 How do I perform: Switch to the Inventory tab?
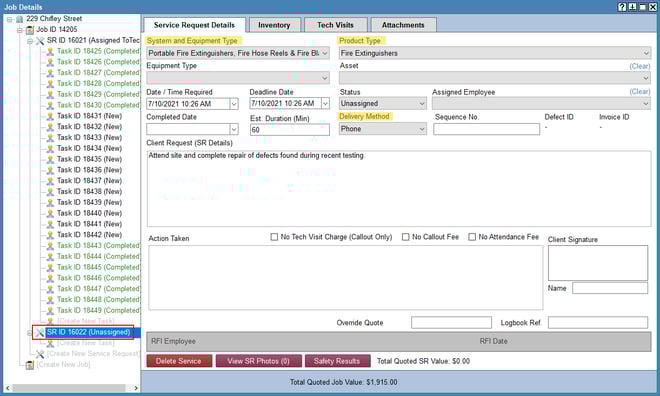(x=274, y=25)
